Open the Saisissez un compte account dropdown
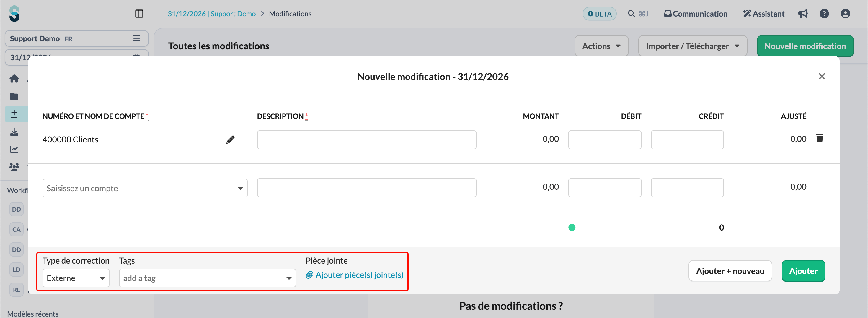Screen dimensions: 868x318 point(145,188)
